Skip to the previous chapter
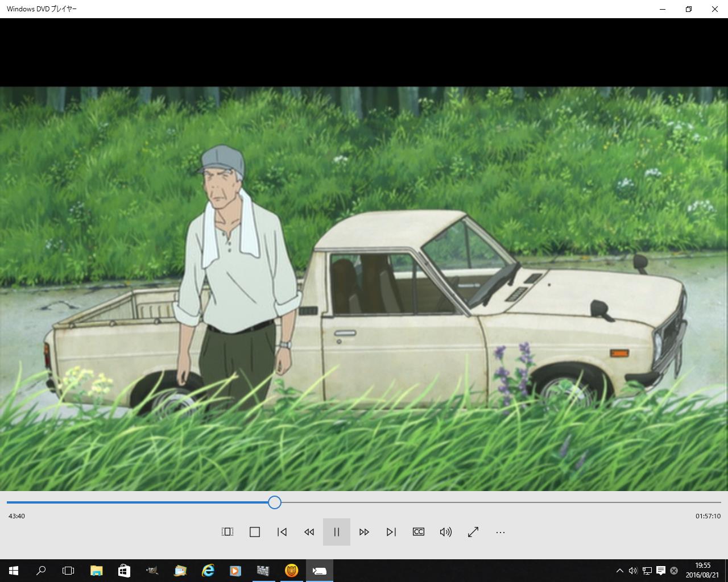This screenshot has width=728, height=582. pyautogui.click(x=282, y=532)
